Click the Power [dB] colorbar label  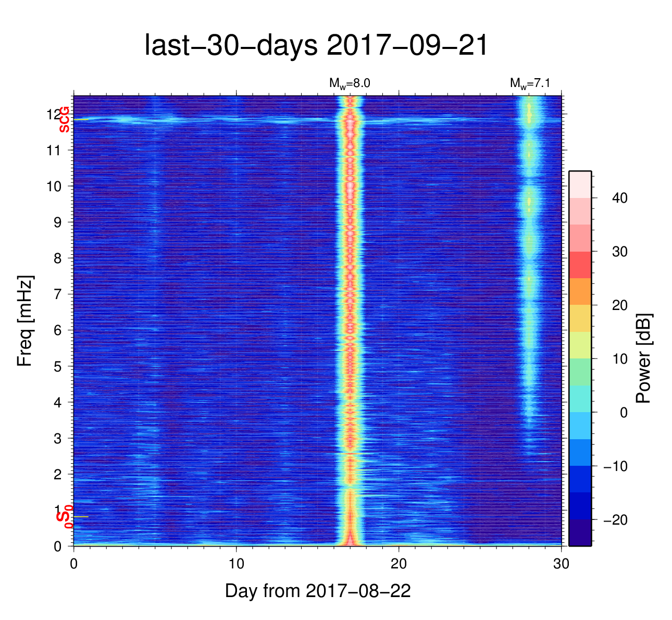point(644,358)
